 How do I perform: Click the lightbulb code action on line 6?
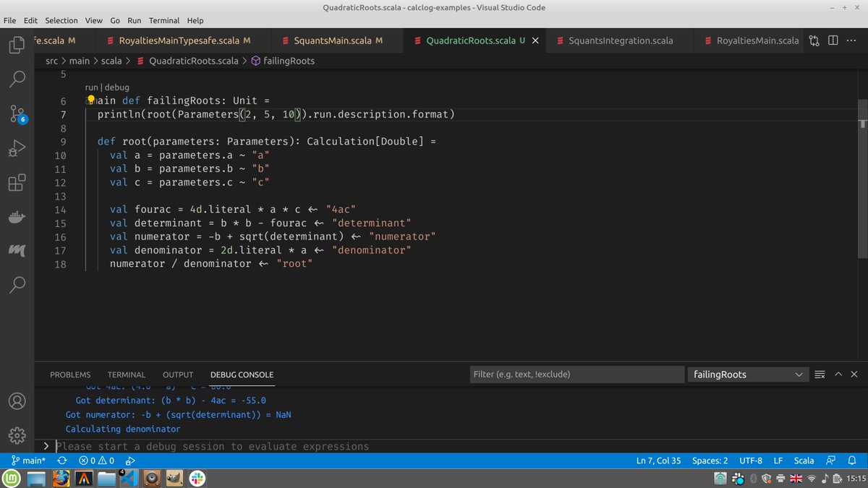point(91,100)
